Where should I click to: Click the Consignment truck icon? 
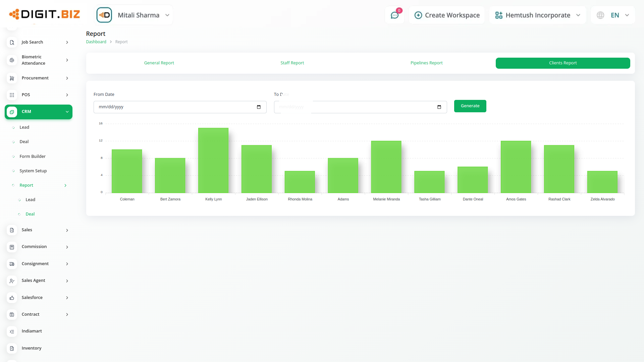pyautogui.click(x=12, y=264)
